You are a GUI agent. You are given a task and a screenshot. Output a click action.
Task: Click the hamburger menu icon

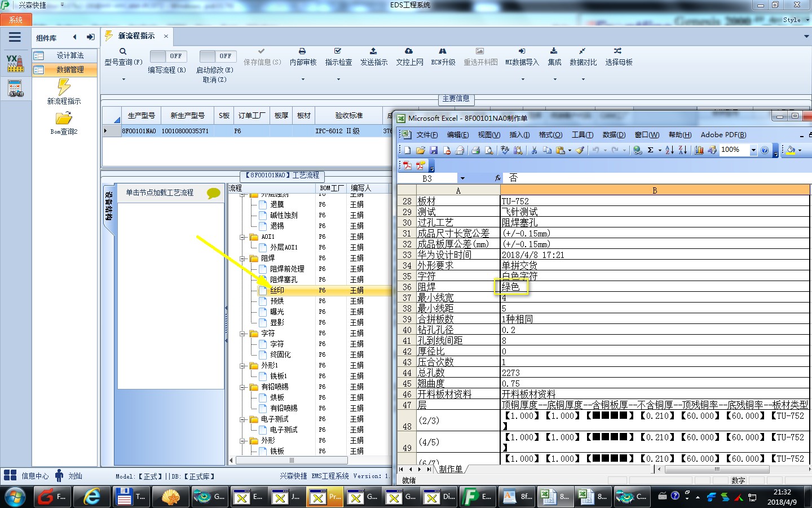[x=15, y=37]
